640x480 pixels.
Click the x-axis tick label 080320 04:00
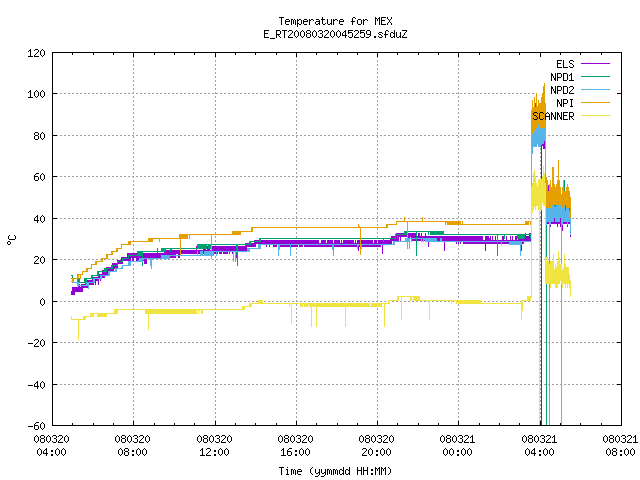pyautogui.click(x=51, y=446)
